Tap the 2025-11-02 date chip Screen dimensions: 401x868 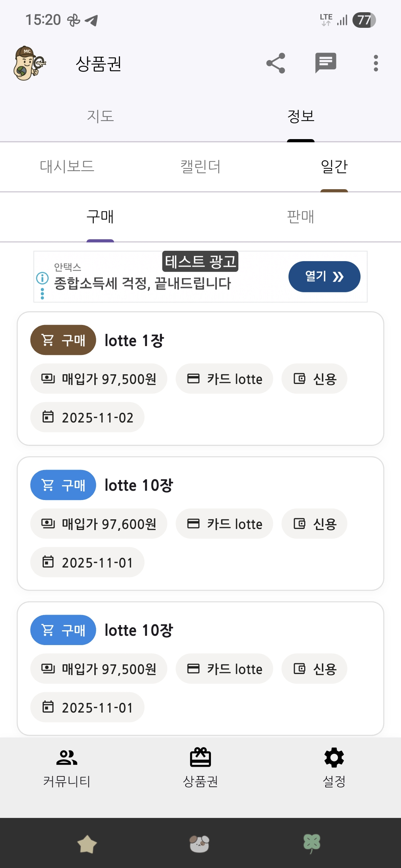[x=87, y=417]
